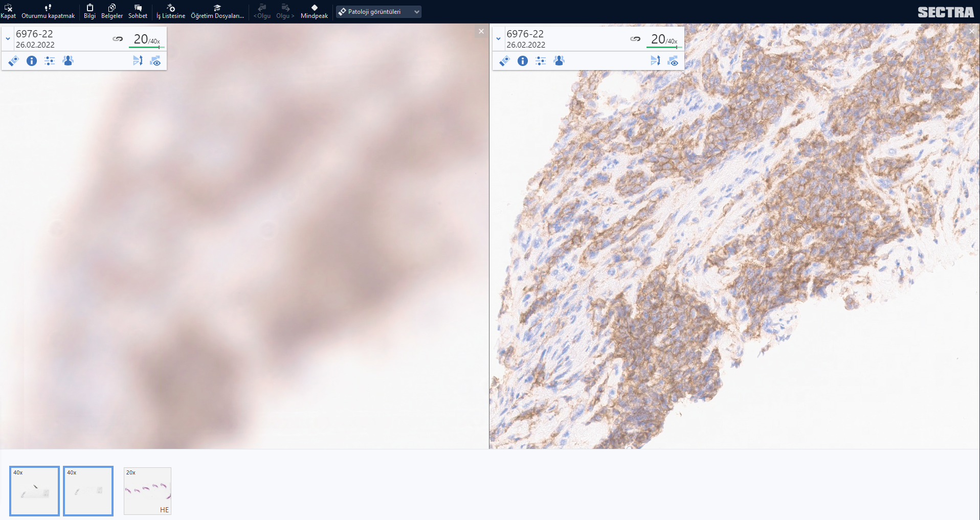
Task: Open the Patoloji görüntüleri dropdown
Action: [378, 12]
